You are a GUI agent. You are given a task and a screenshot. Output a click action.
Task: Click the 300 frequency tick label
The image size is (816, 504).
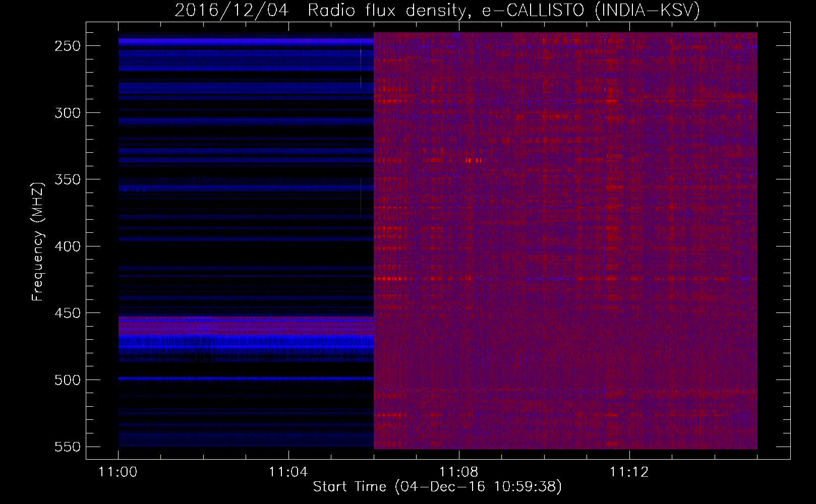[x=68, y=113]
